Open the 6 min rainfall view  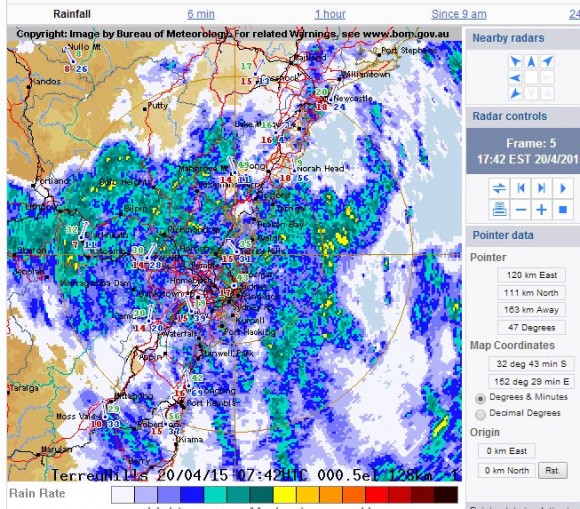201,14
